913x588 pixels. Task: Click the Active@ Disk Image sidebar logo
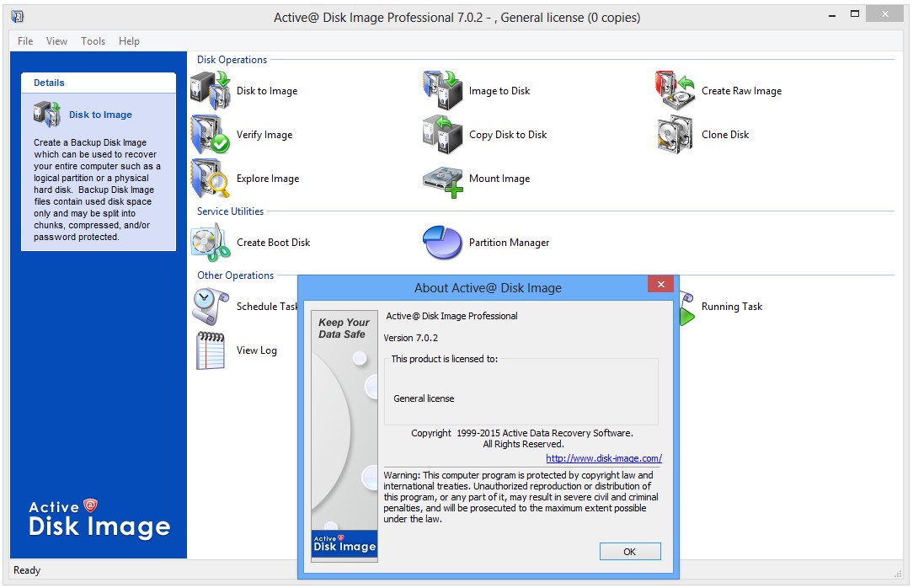pos(99,518)
